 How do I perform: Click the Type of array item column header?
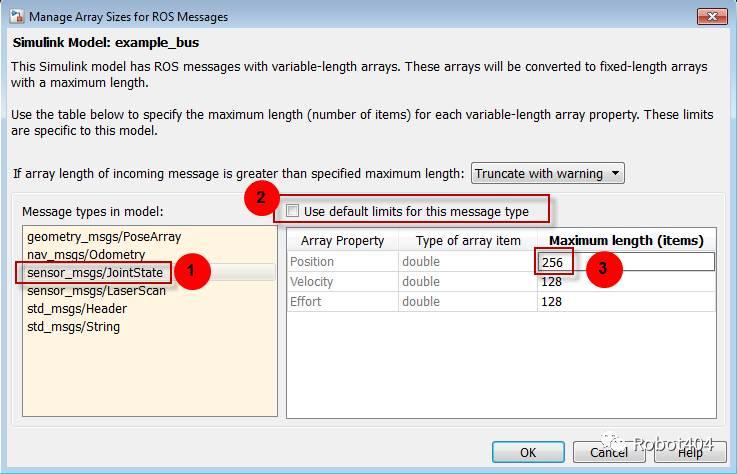click(468, 241)
